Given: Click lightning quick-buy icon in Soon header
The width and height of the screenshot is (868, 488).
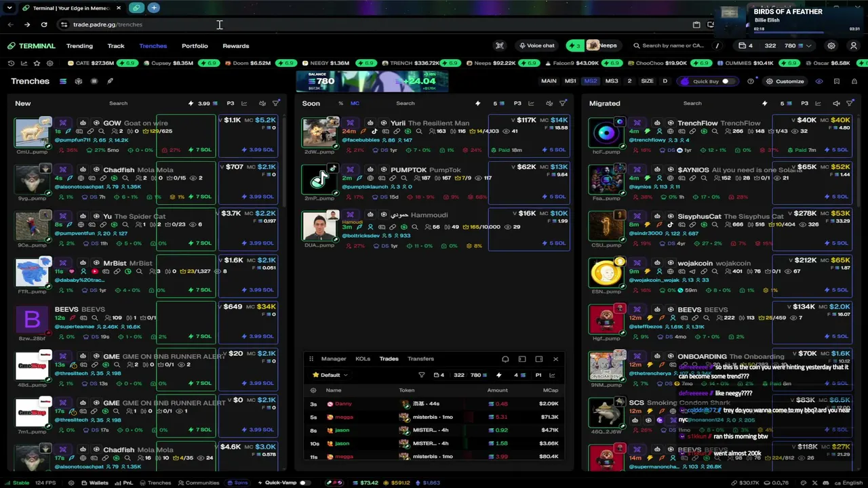Looking at the screenshot, I should (x=477, y=103).
